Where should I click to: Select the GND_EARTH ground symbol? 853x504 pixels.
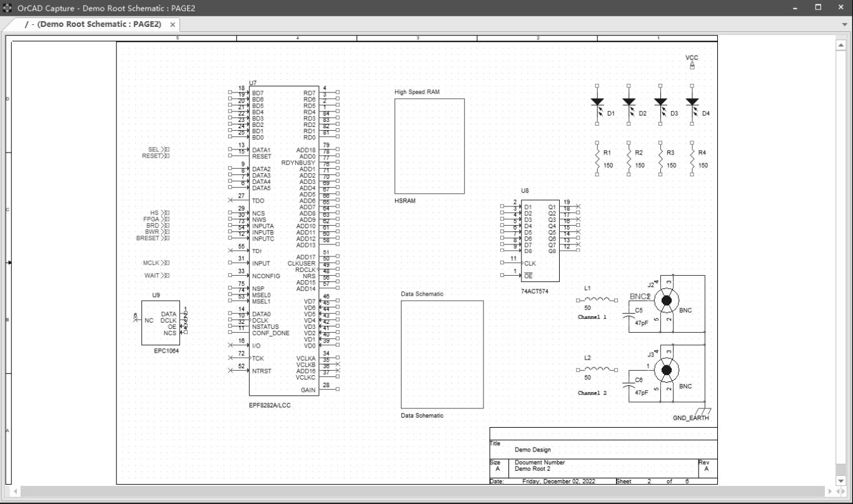(703, 412)
